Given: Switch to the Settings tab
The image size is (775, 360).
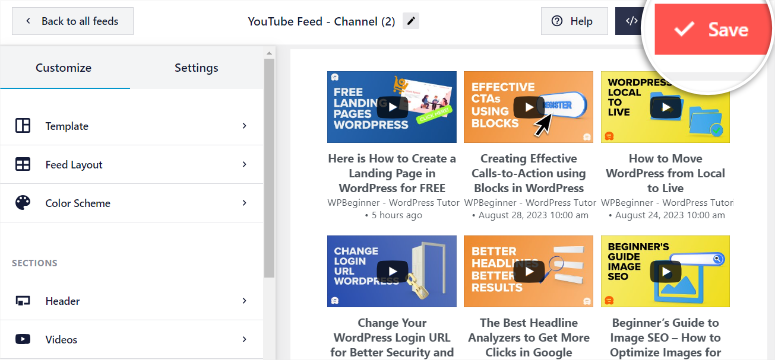Looking at the screenshot, I should click(196, 68).
